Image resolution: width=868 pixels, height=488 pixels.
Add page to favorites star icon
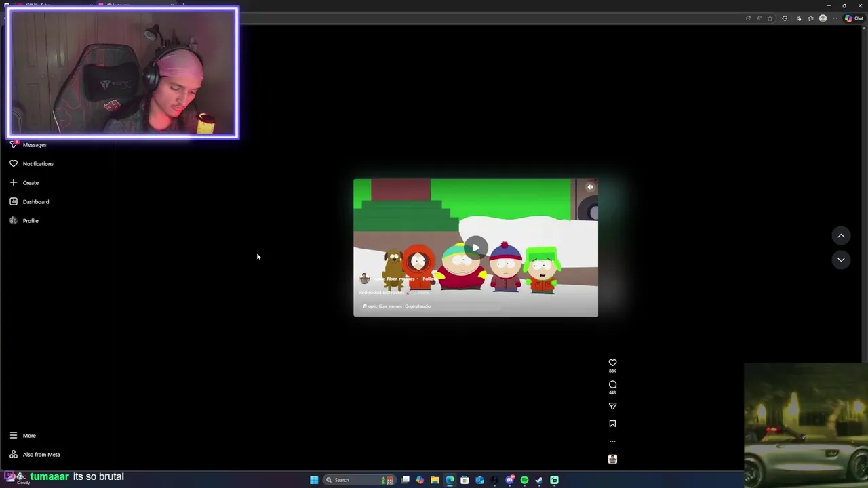[x=770, y=18]
